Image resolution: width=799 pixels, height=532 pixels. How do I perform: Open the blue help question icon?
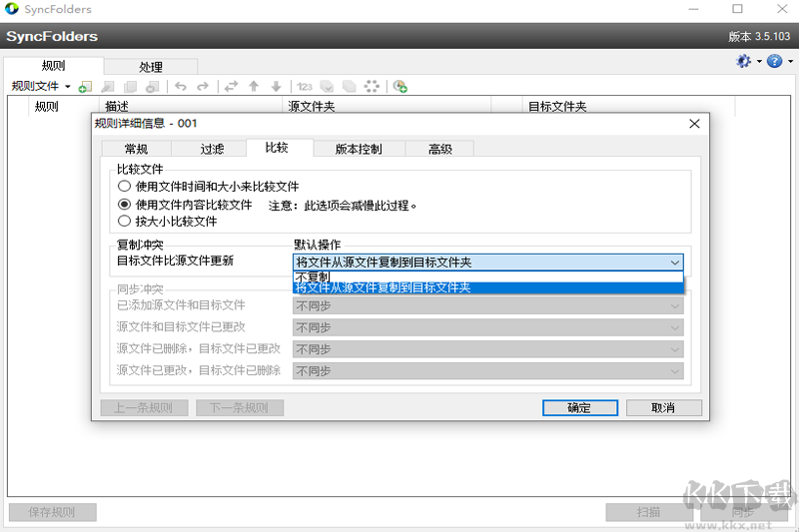(775, 61)
